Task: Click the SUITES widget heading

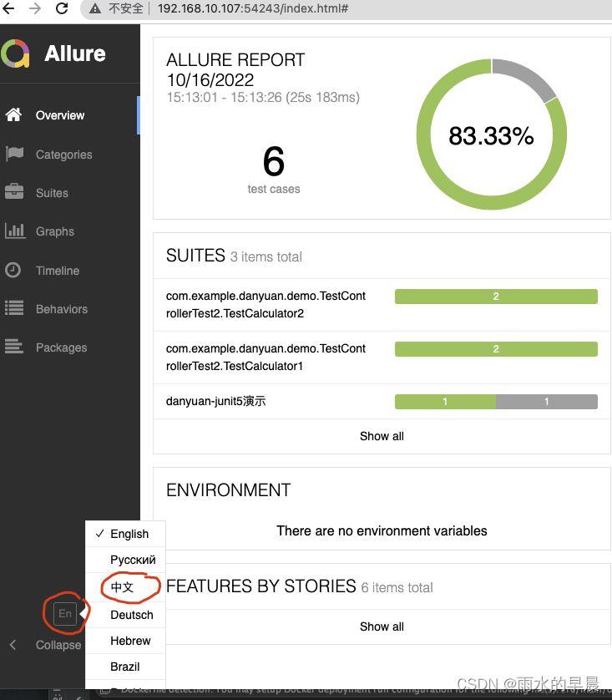Action: pos(195,256)
